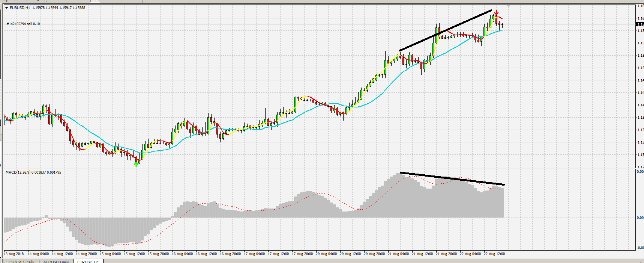Select the EURUSD H1 chart tab

pyautogui.click(x=88, y=261)
